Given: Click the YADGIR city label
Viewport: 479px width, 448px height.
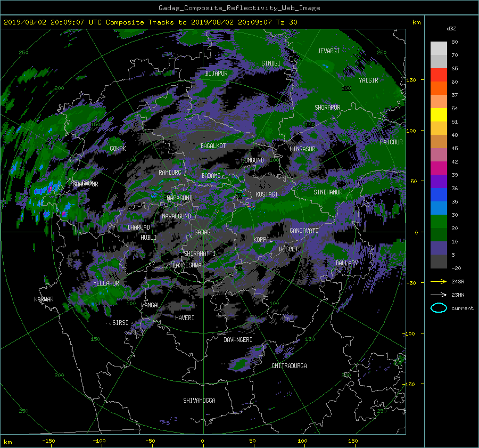Looking at the screenshot, I should [x=368, y=80].
